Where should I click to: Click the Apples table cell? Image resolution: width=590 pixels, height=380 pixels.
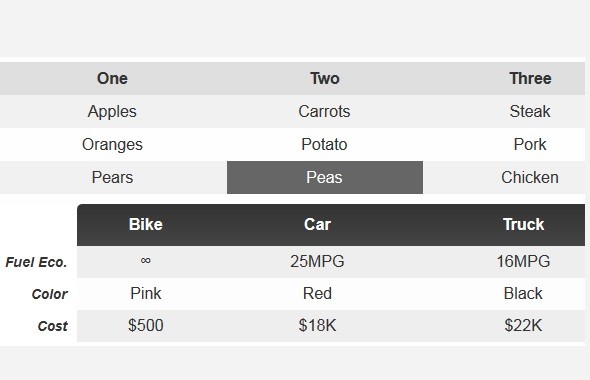pos(112,111)
